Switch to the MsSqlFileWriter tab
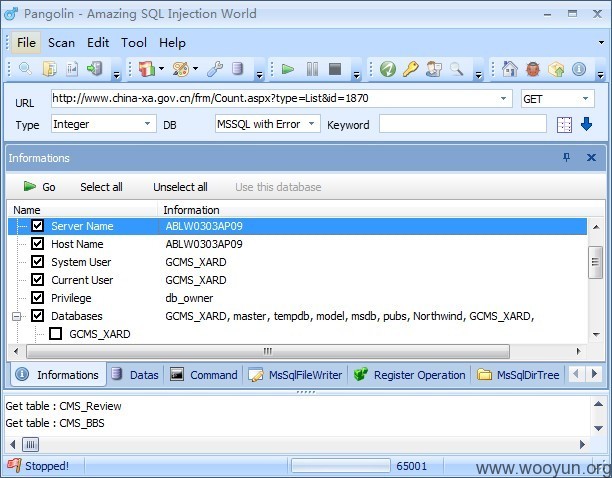Viewport: 612px width, 478px height. 295,375
